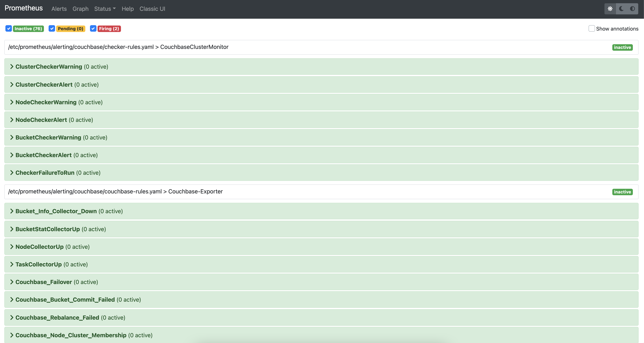Click inactive badge on CouchbaseClusterMonitor group
The image size is (644, 343).
pyautogui.click(x=622, y=47)
